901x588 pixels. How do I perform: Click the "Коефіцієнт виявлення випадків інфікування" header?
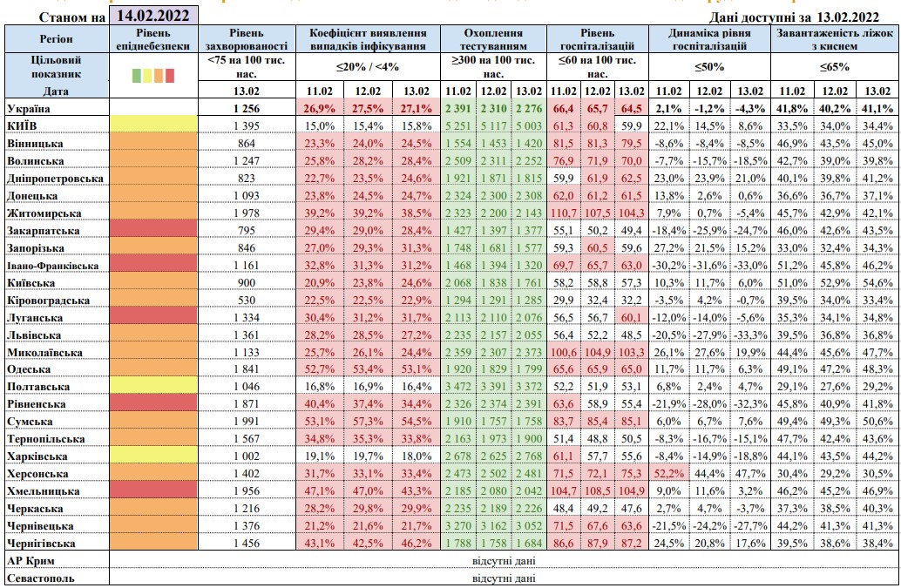coord(367,39)
